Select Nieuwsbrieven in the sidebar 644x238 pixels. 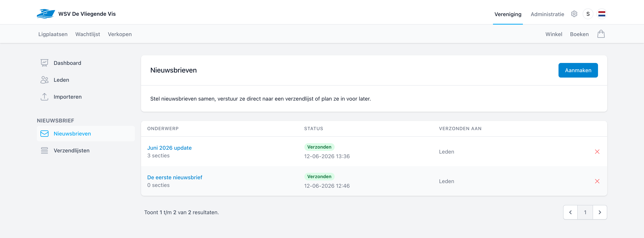[86, 134]
